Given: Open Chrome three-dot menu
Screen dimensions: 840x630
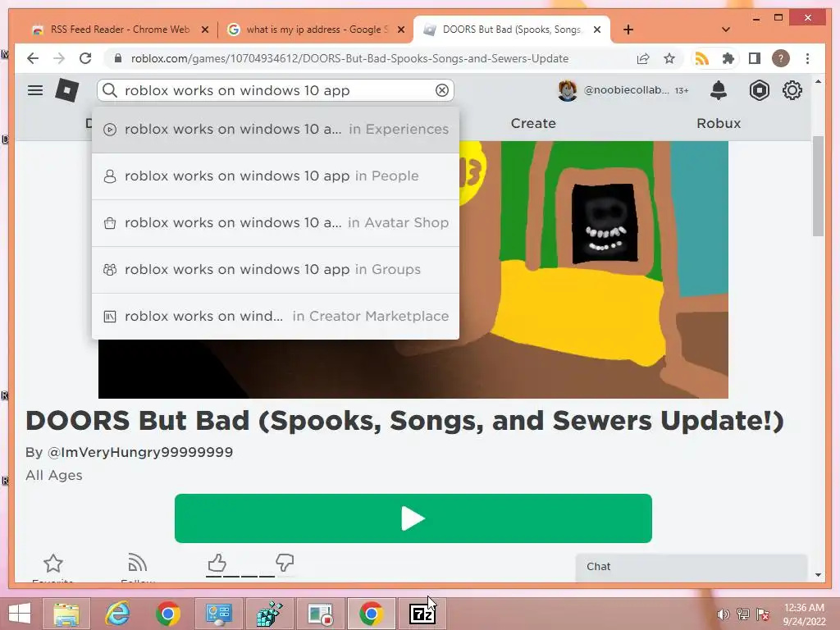Looking at the screenshot, I should point(807,58).
